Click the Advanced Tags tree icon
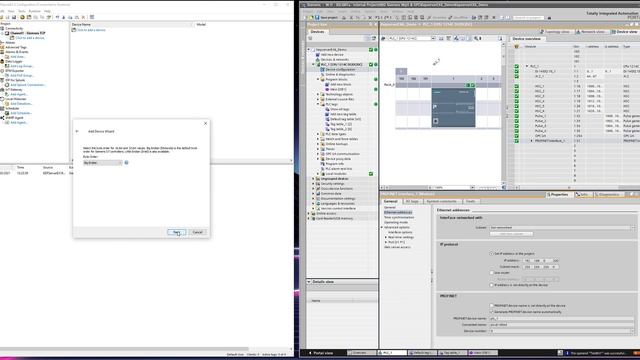640x360 pixels. click(2, 47)
